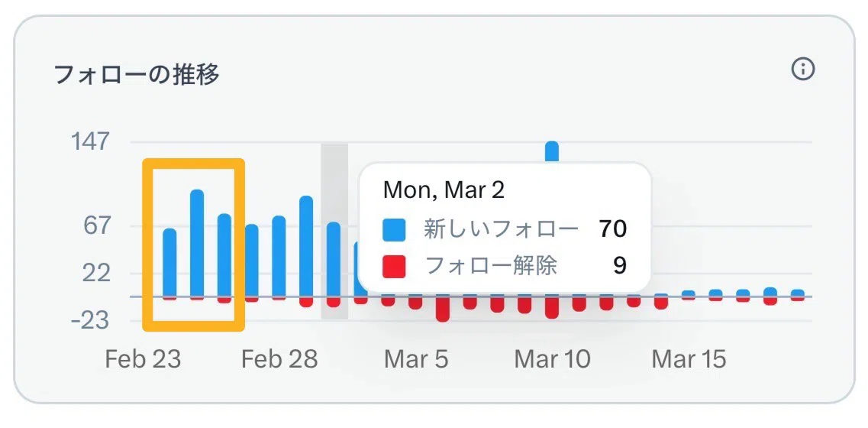The image size is (868, 428).
Task: Click the info icon beside the chart title
Action: point(802,70)
